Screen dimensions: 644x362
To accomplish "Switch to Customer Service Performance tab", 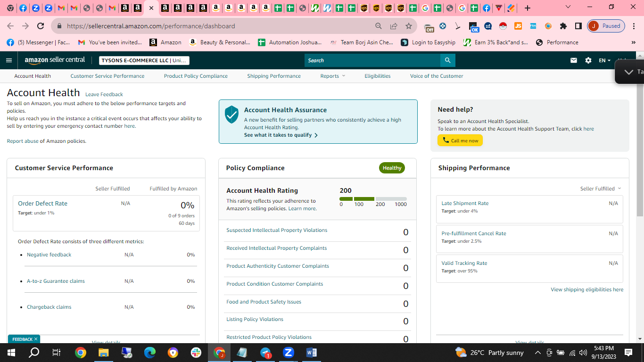I will coord(107,76).
